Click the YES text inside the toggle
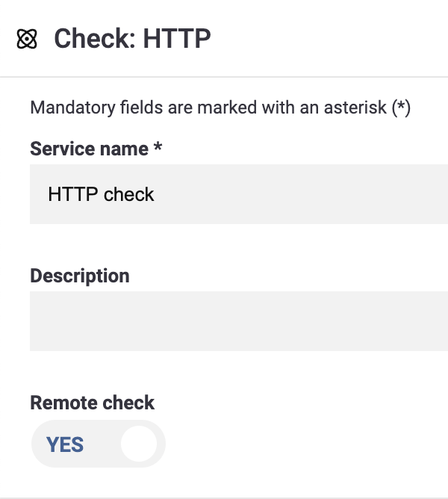This screenshot has width=448, height=499. tap(65, 444)
